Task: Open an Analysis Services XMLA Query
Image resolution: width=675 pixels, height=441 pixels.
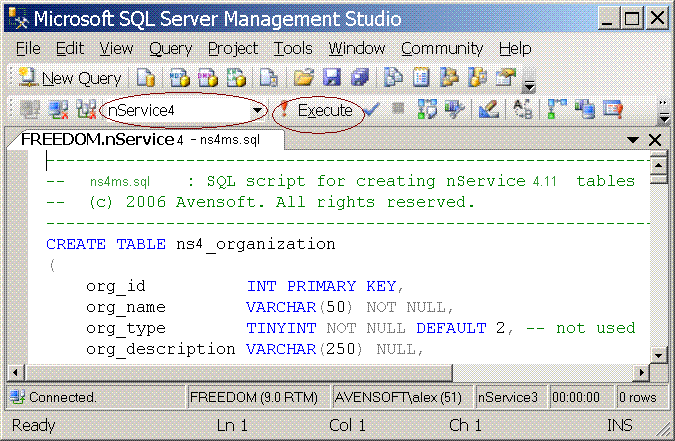Action: pos(236,78)
